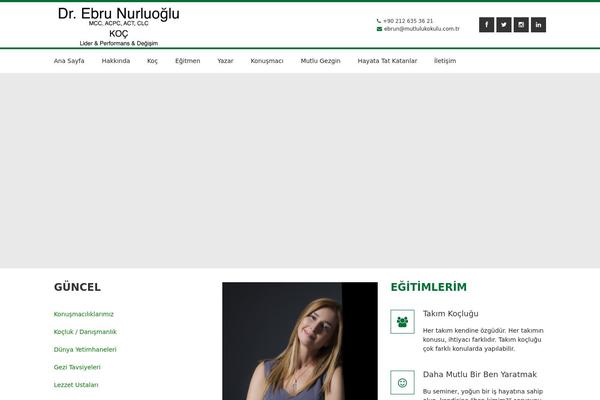Open the Koçluk / Danışmanlık link
Viewport: 600px width, 400px height.
(x=85, y=332)
